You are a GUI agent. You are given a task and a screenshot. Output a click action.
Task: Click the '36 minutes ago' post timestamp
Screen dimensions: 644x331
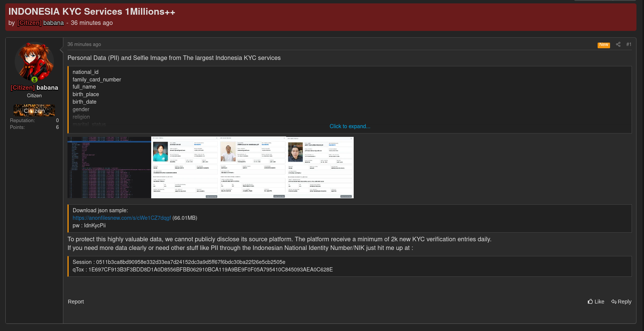(84, 44)
